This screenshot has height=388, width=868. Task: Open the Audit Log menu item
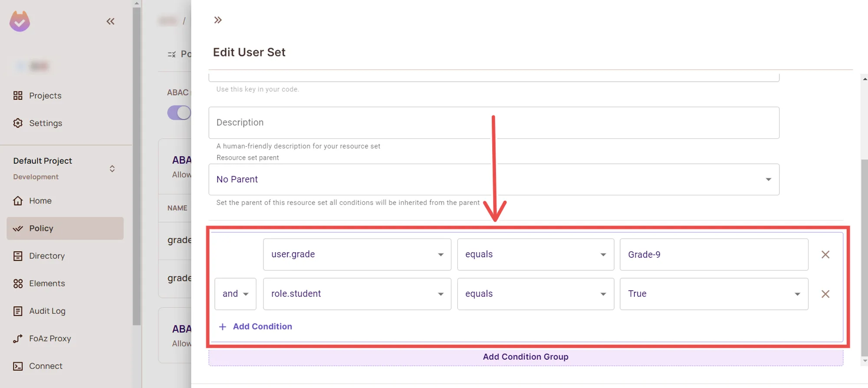(47, 311)
